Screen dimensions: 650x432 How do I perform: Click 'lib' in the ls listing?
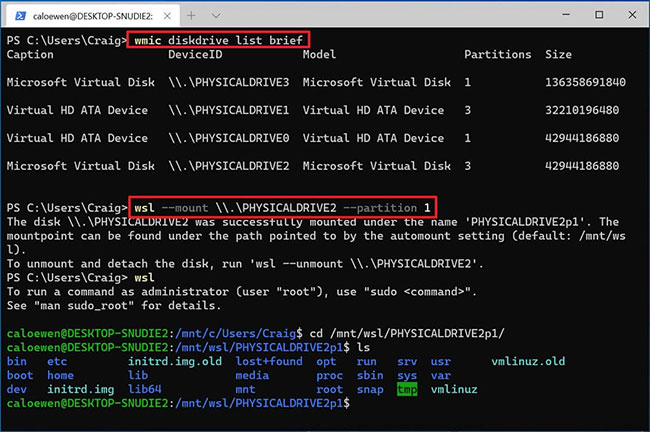pyautogui.click(x=138, y=375)
